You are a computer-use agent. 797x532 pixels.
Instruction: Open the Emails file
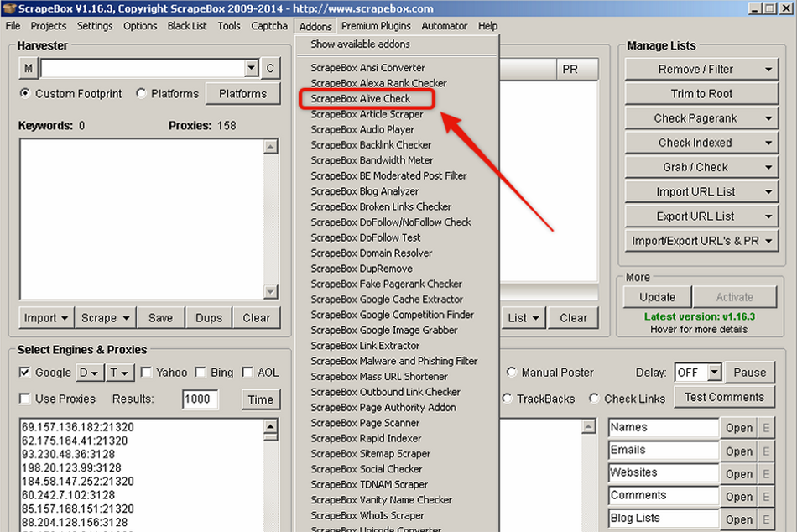click(x=739, y=451)
